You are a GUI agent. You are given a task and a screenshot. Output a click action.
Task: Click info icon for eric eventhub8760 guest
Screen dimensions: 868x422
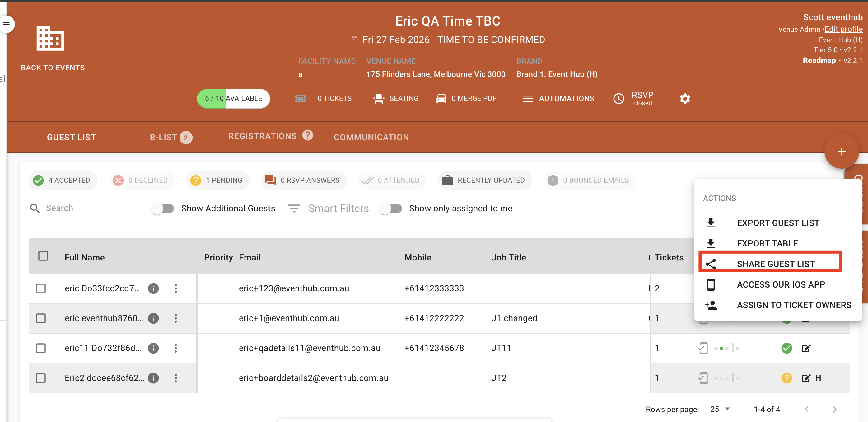[x=153, y=318]
